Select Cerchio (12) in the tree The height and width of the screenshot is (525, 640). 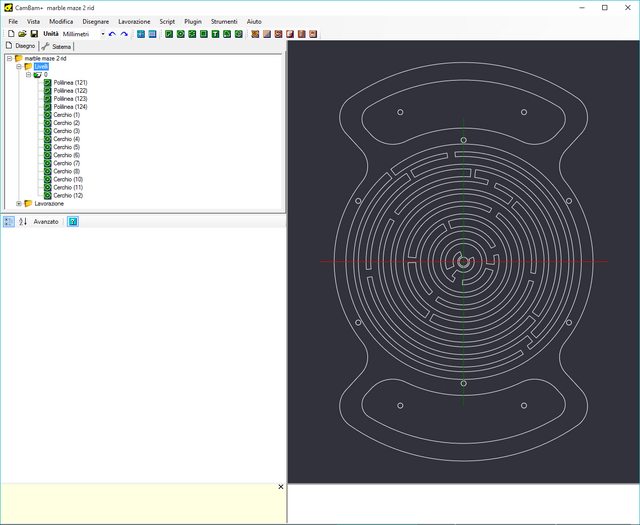pos(68,195)
